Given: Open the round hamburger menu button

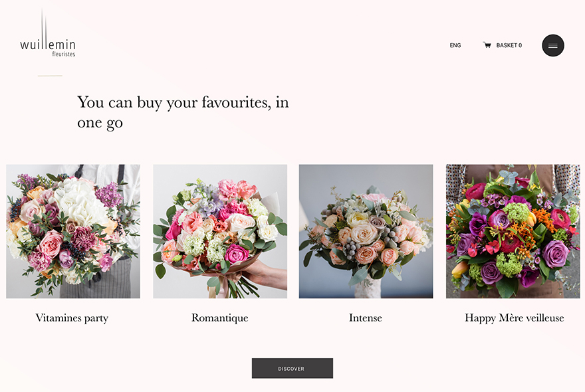Looking at the screenshot, I should (x=552, y=45).
